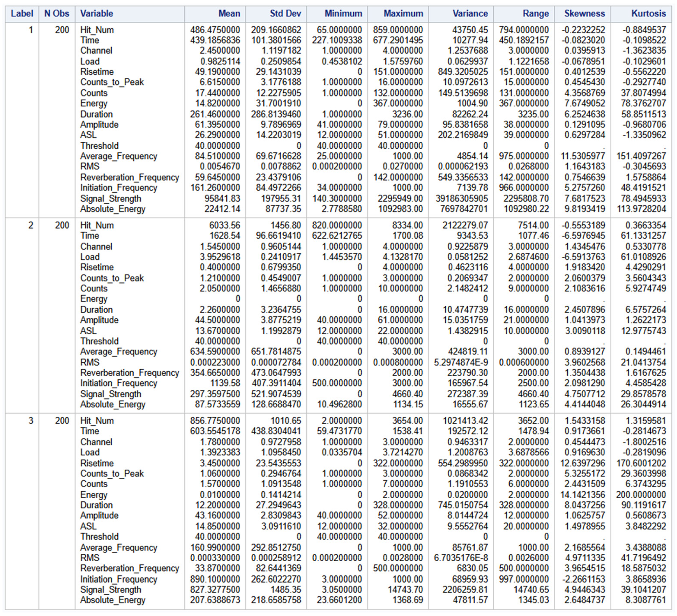Click skewness value -6.5976945
Image resolution: width=677 pixels, height=616 pixels.
click(584, 236)
